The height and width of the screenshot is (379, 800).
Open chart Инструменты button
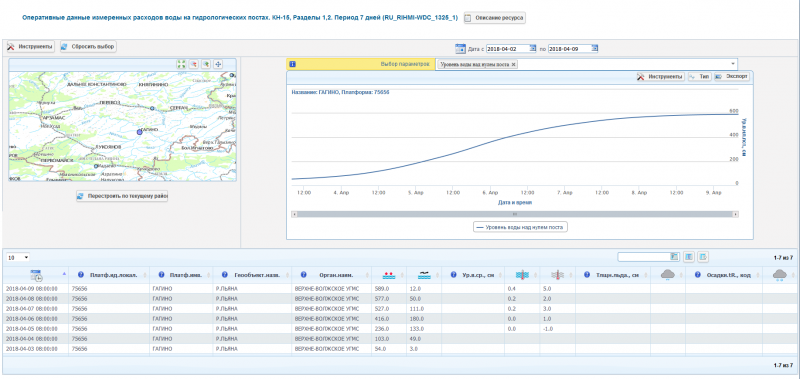[661, 77]
